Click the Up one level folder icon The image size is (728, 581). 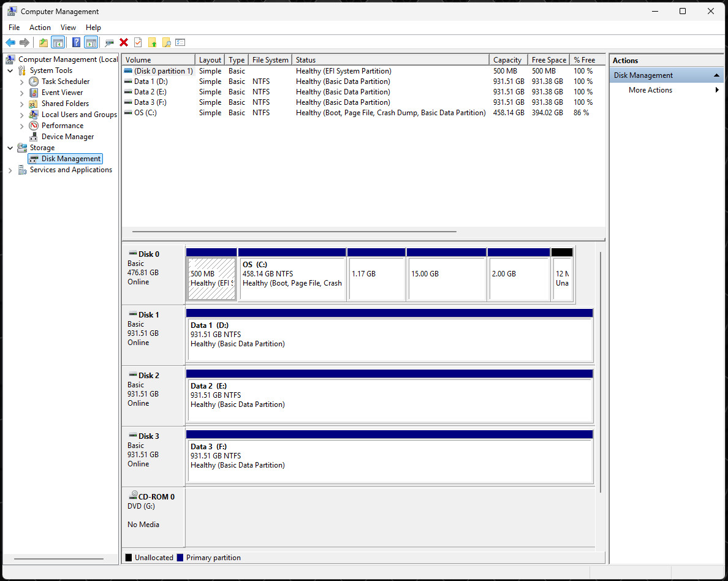pos(43,43)
